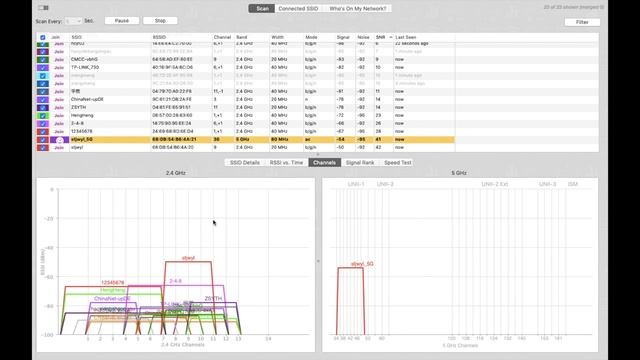
Task: Click the UNII-3 band label
Action: 547,184
